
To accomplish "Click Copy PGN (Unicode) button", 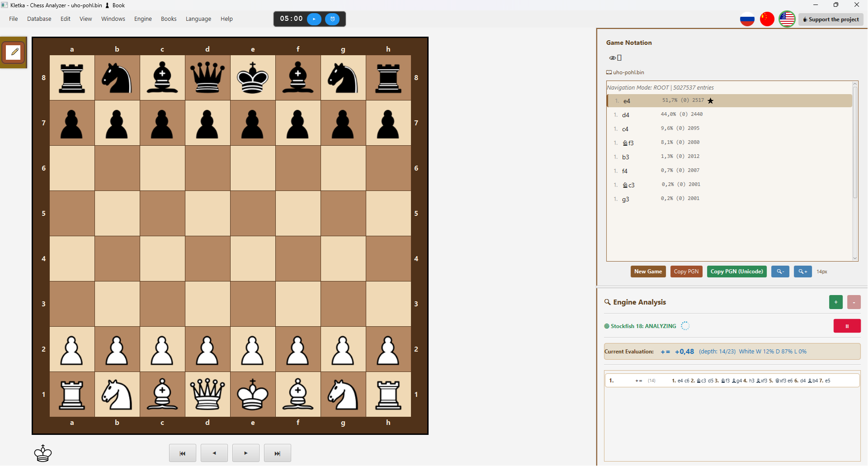I will coord(737,272).
